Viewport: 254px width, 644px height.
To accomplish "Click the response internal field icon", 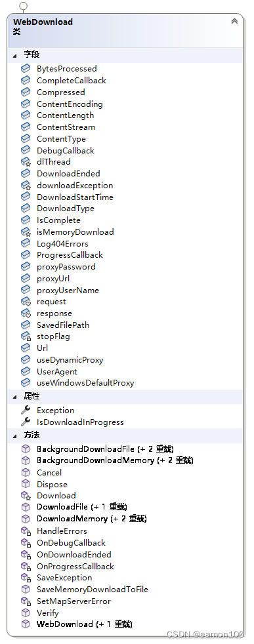I will (26, 313).
